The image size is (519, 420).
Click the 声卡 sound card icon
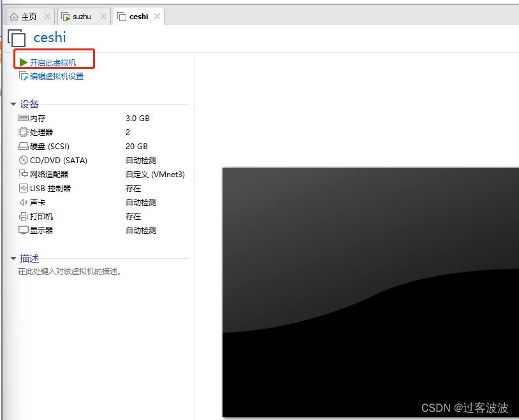click(x=23, y=202)
